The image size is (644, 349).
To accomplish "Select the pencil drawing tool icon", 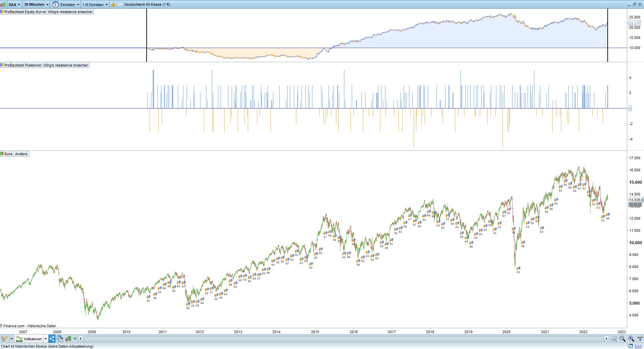I will pyautogui.click(x=4, y=339).
